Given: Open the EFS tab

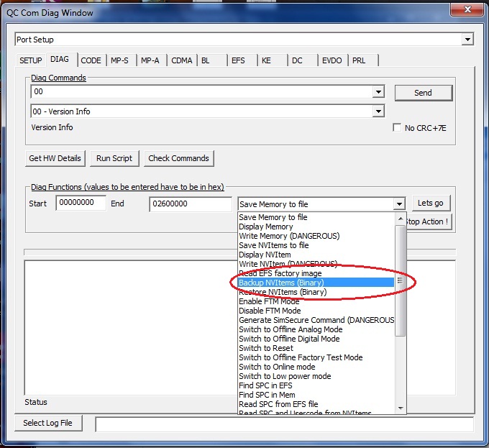Looking at the screenshot, I should click(238, 60).
